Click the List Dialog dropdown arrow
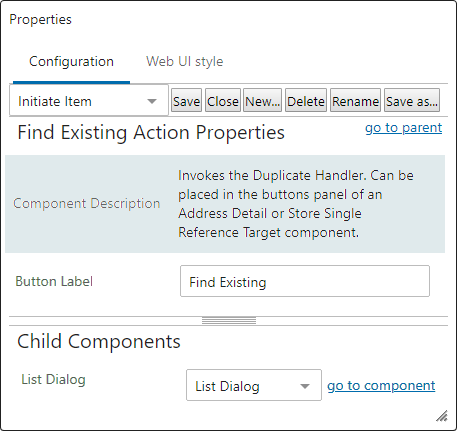 click(x=305, y=386)
